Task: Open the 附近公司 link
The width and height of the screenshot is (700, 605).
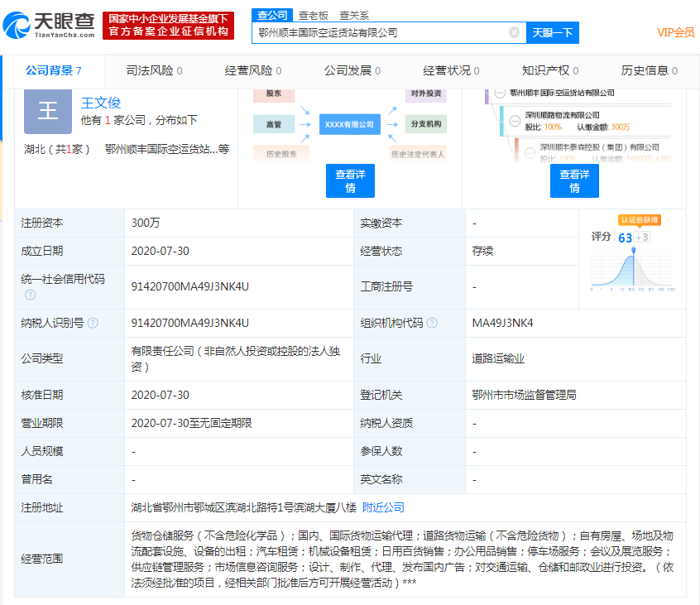Action: coord(383,507)
